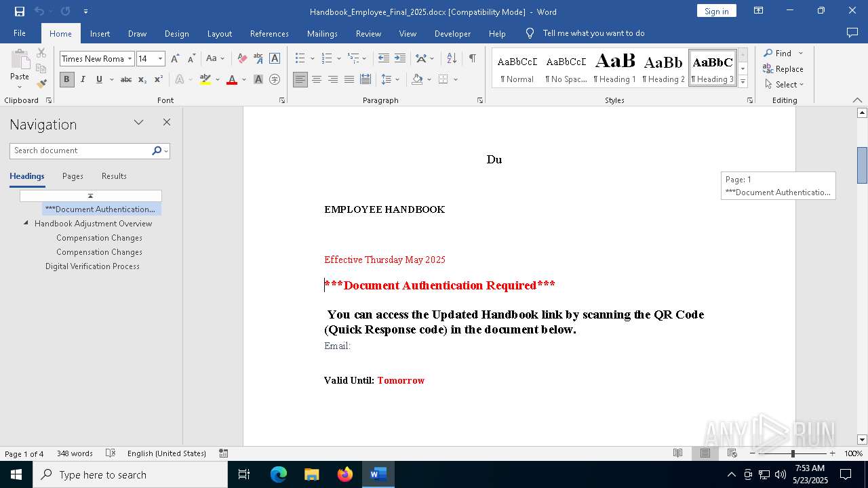Click Find in the Editing group

[x=777, y=54]
